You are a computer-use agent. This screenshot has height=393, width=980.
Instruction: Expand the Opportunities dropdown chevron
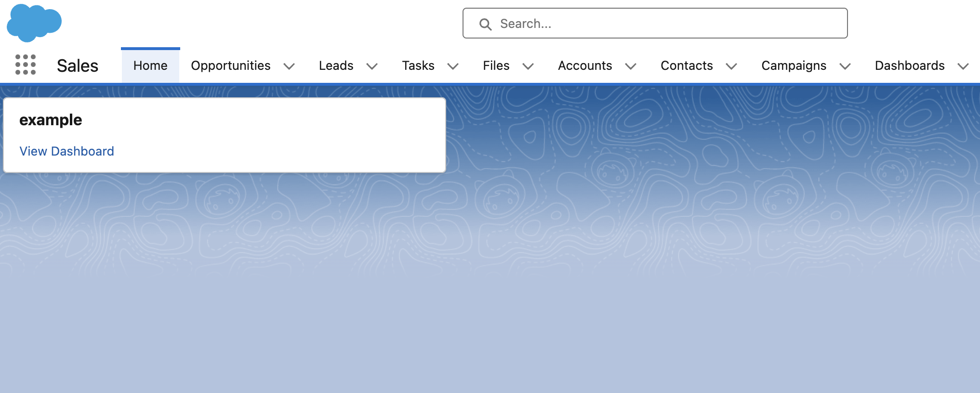coord(289,66)
